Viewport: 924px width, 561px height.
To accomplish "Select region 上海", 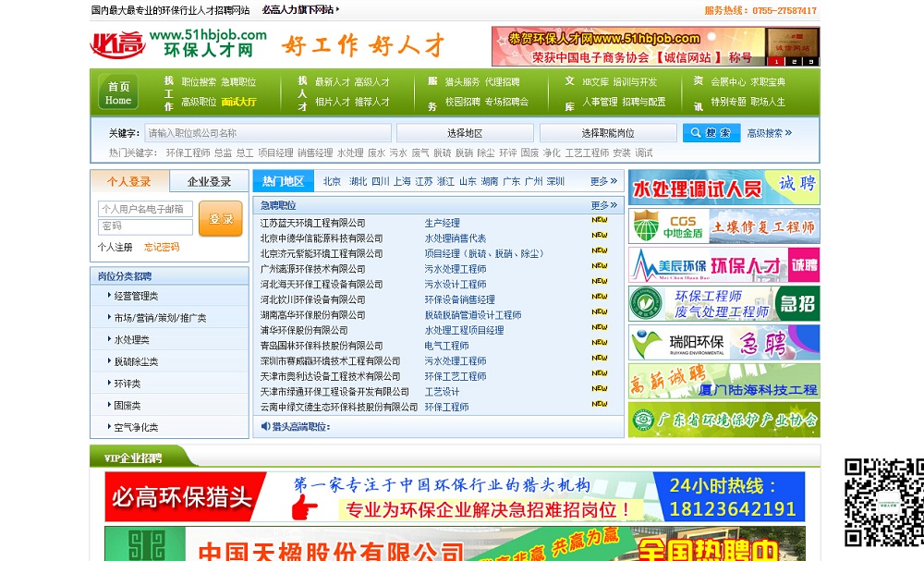I will (x=402, y=181).
